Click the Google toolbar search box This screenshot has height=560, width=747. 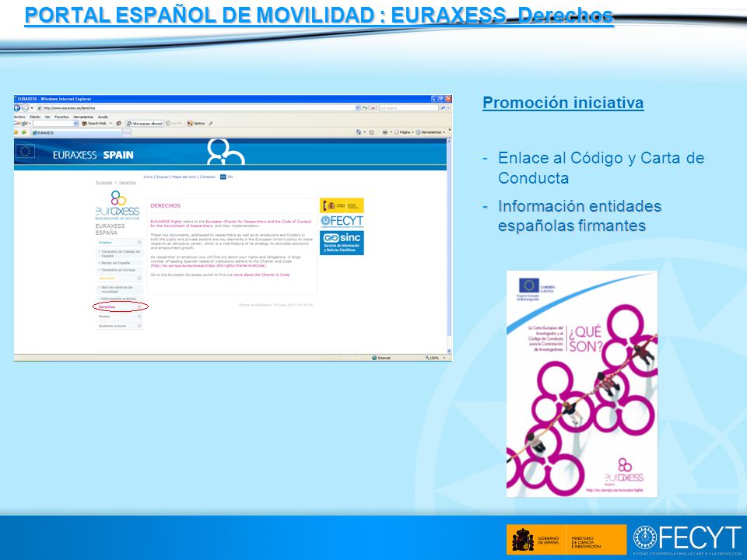pos(55,124)
